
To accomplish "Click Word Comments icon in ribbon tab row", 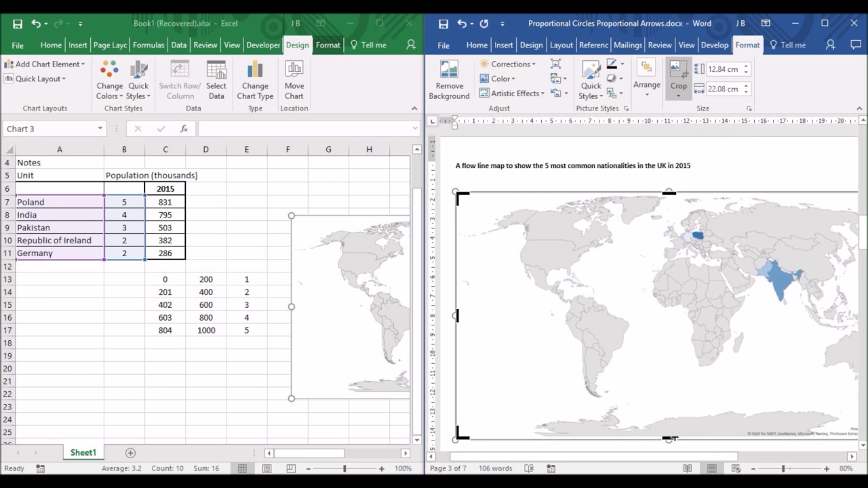I will (x=856, y=45).
